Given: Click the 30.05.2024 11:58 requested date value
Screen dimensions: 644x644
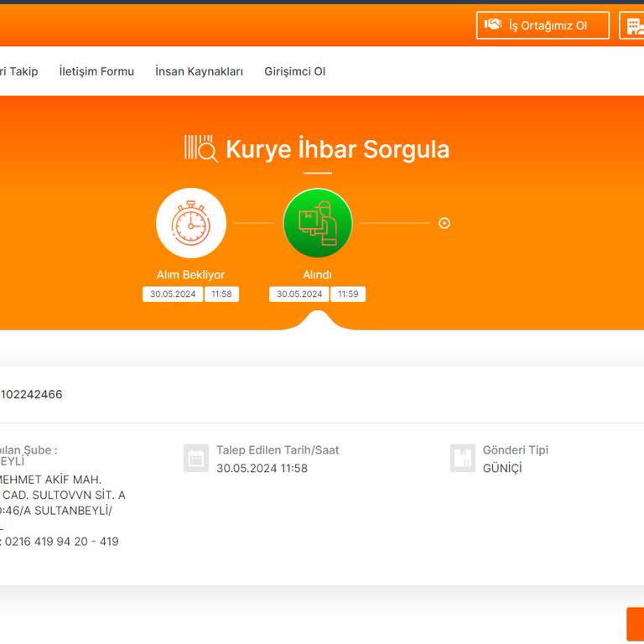Looking at the screenshot, I should click(x=262, y=468).
